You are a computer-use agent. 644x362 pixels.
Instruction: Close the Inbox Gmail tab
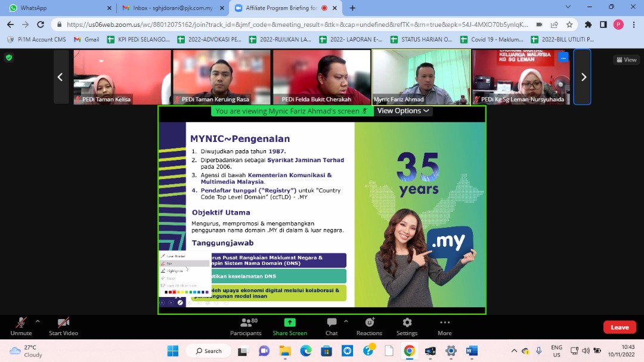pos(222,8)
